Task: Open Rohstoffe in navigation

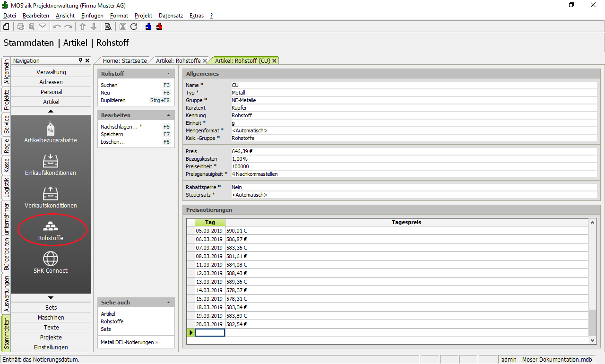Action: pyautogui.click(x=51, y=230)
